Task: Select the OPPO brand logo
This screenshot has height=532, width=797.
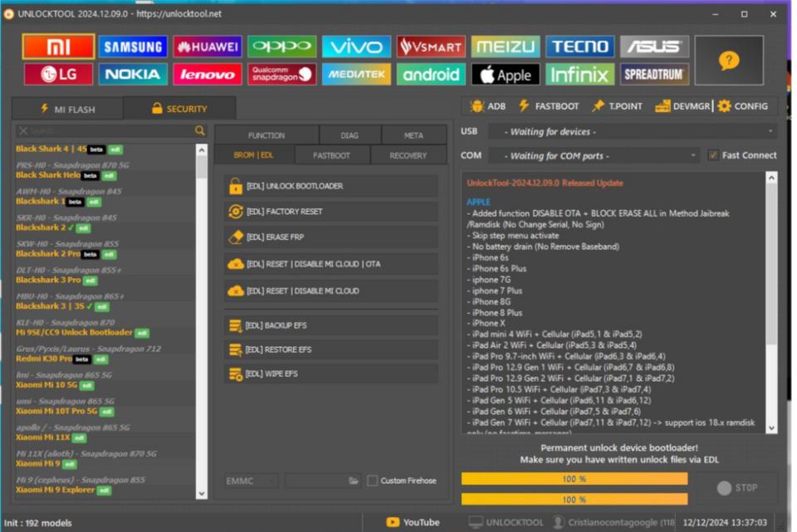Action: [x=282, y=46]
